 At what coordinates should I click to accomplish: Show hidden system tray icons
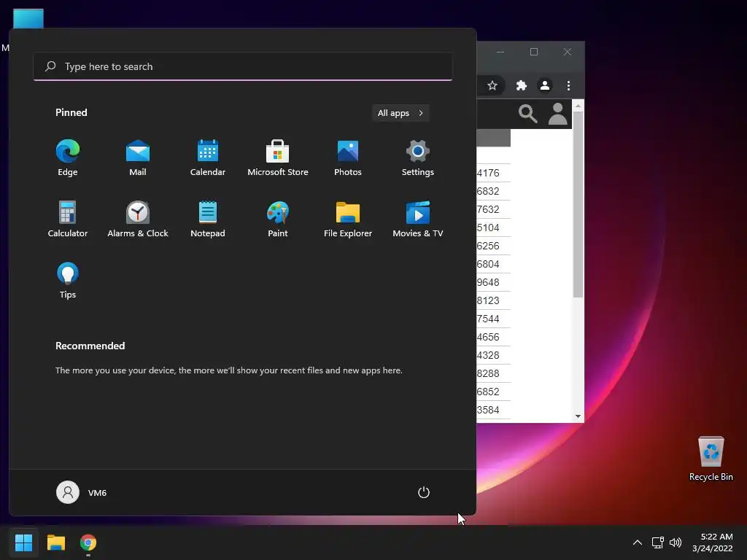(x=638, y=542)
